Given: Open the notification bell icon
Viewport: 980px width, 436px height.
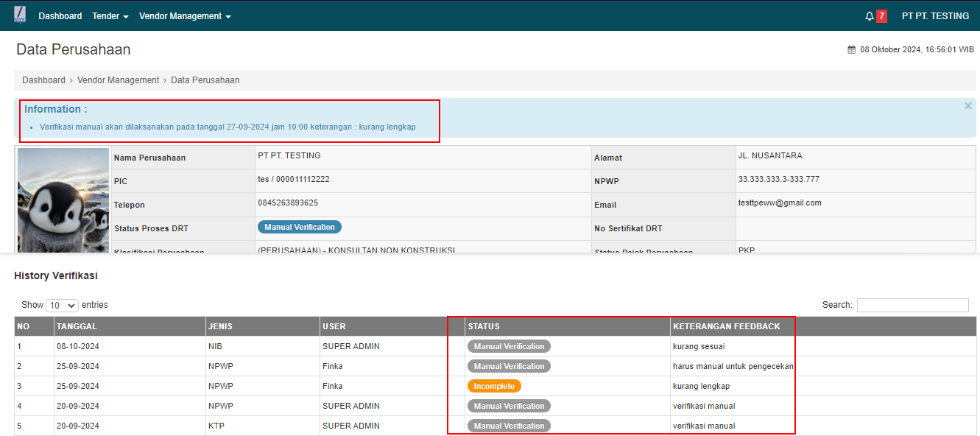Looking at the screenshot, I should [x=869, y=16].
